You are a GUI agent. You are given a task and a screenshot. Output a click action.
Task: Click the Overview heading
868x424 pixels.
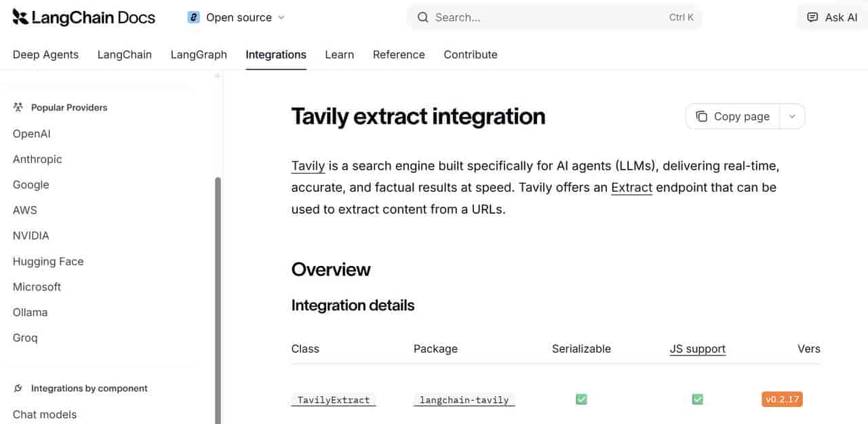pyautogui.click(x=331, y=269)
